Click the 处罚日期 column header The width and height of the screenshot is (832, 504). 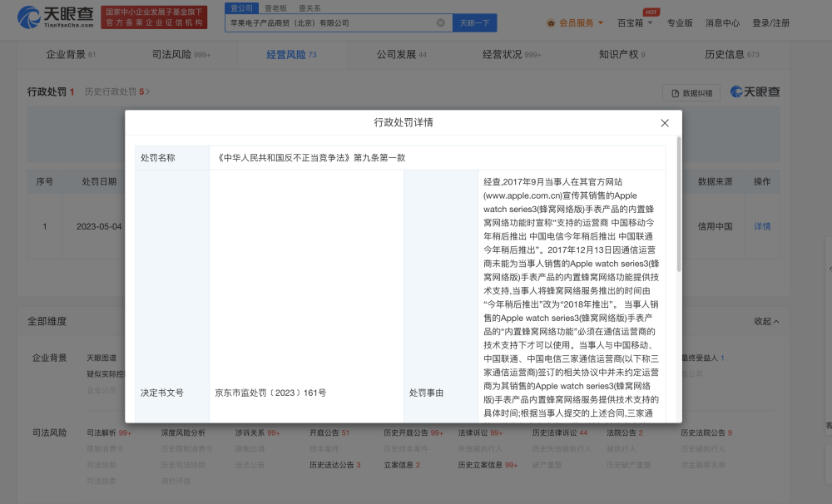99,181
